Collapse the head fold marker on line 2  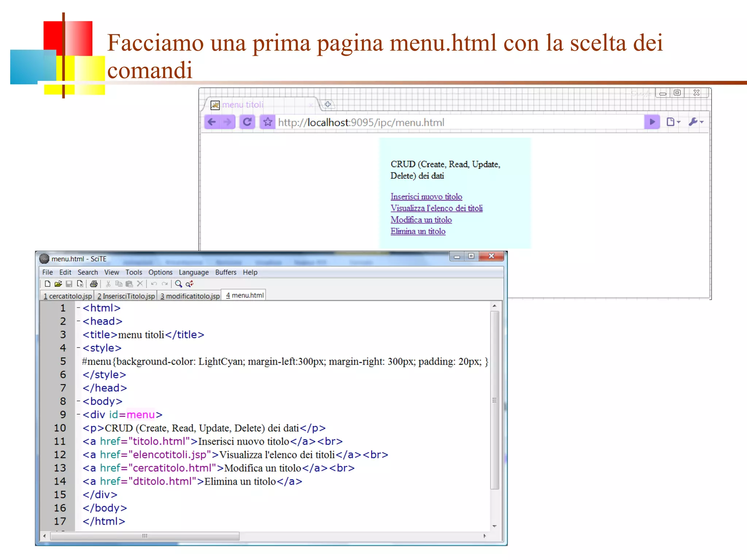pos(78,321)
